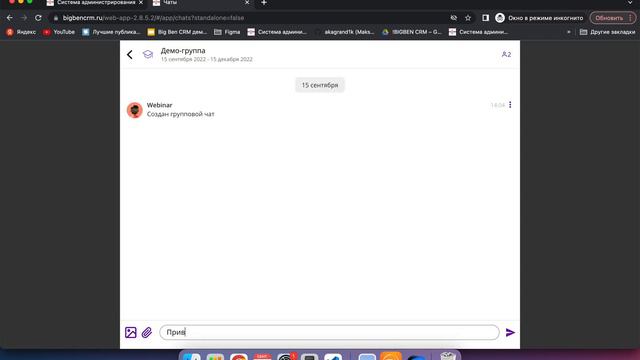The image size is (640, 360).
Task: Click the crossed-eye tracking protection icon
Action: 453,18
